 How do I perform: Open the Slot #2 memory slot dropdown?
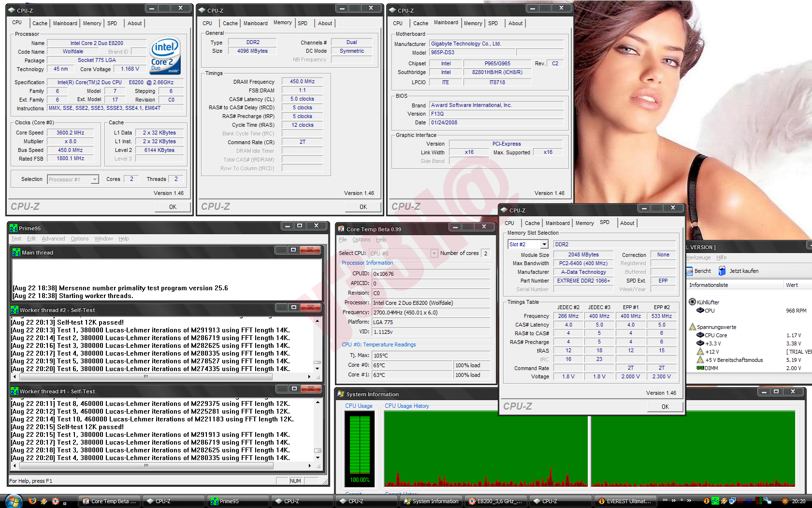tap(544, 244)
